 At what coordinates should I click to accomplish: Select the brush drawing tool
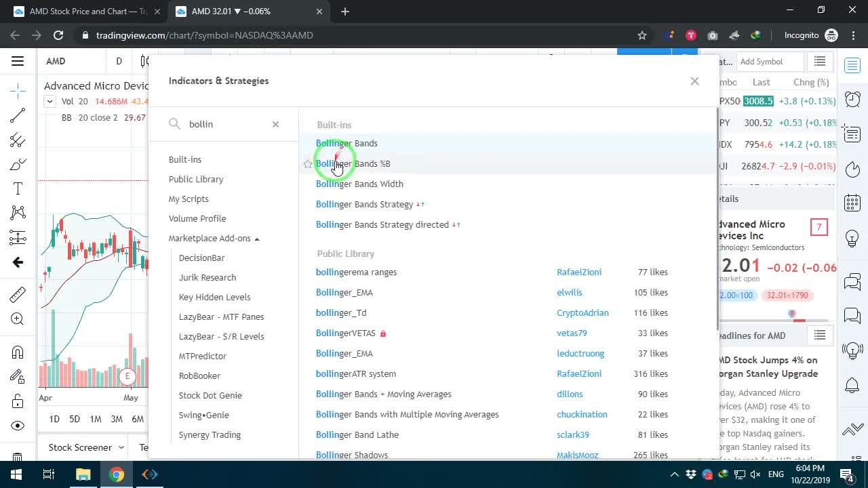click(18, 165)
